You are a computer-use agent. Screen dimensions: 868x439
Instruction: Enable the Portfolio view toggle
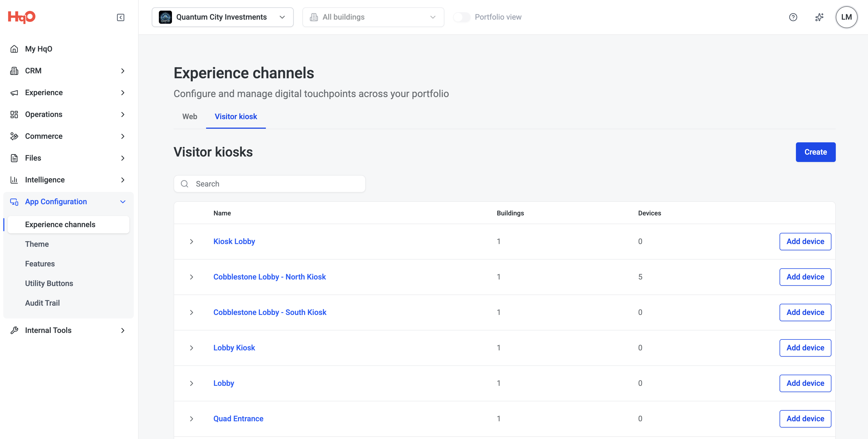pos(461,17)
